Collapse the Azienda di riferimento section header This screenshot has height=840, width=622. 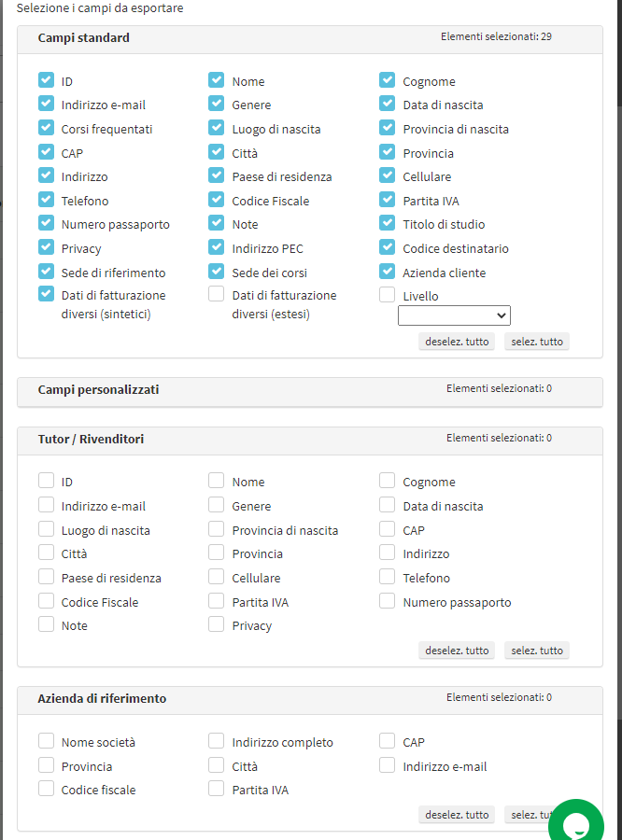pos(310,700)
